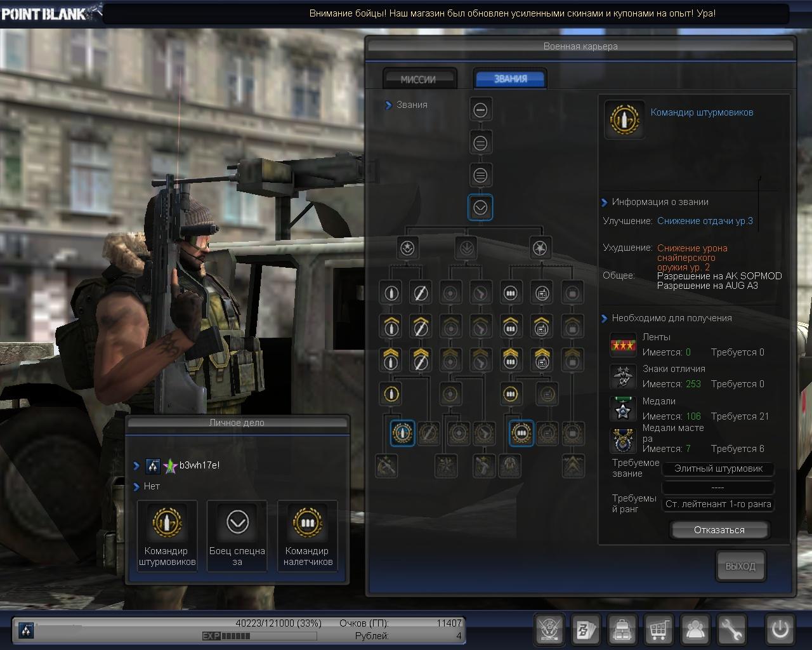
Task: Expand Информация о звании section
Action: point(605,202)
